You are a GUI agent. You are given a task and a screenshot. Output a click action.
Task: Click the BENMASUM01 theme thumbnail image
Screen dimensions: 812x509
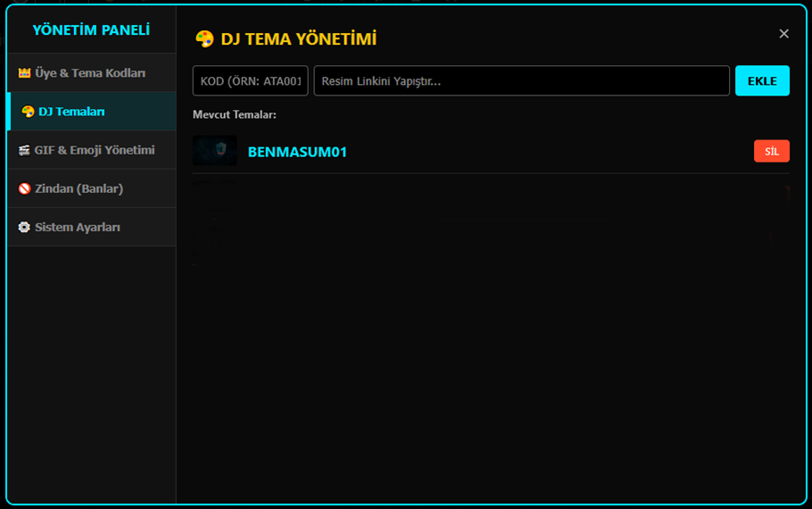click(215, 150)
